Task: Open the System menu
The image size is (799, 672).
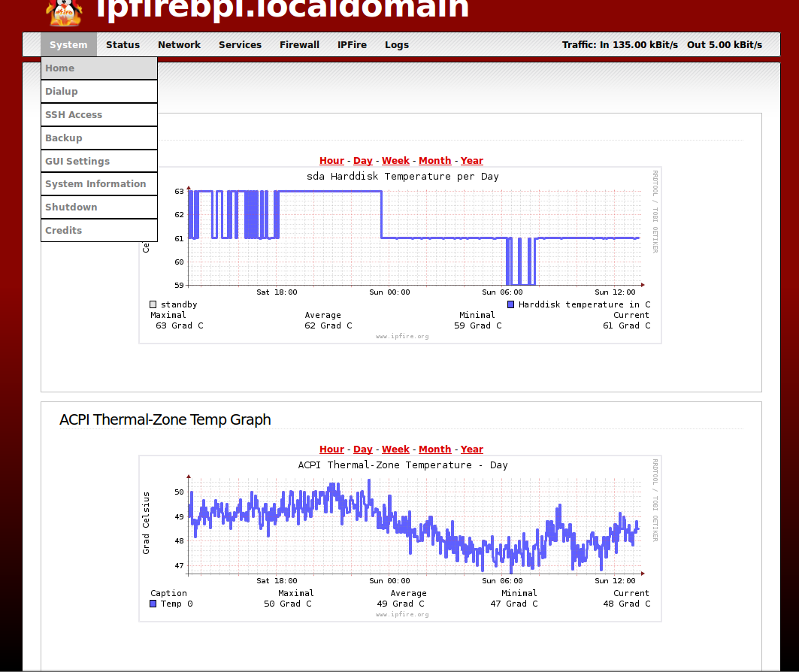Action: 68,45
